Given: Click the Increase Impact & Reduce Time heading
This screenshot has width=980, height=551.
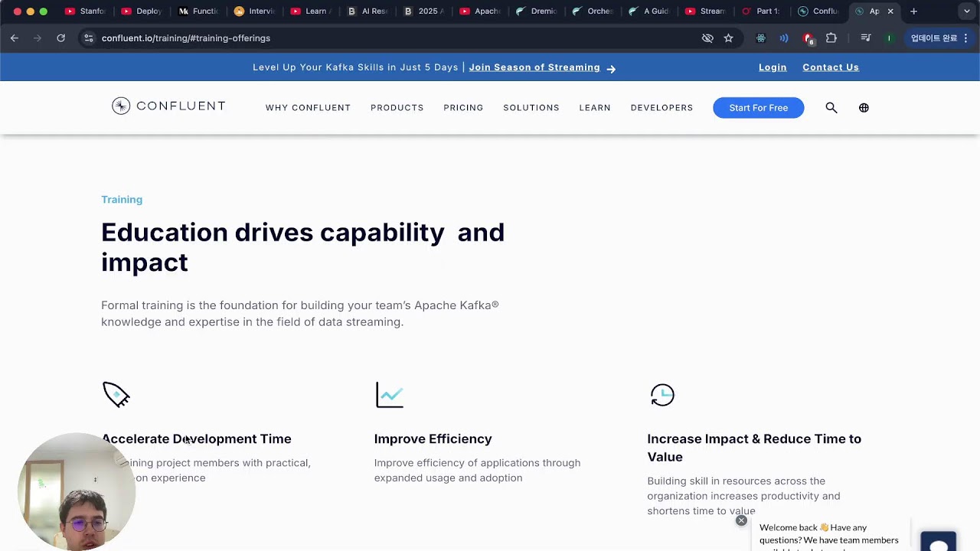Looking at the screenshot, I should [x=754, y=448].
